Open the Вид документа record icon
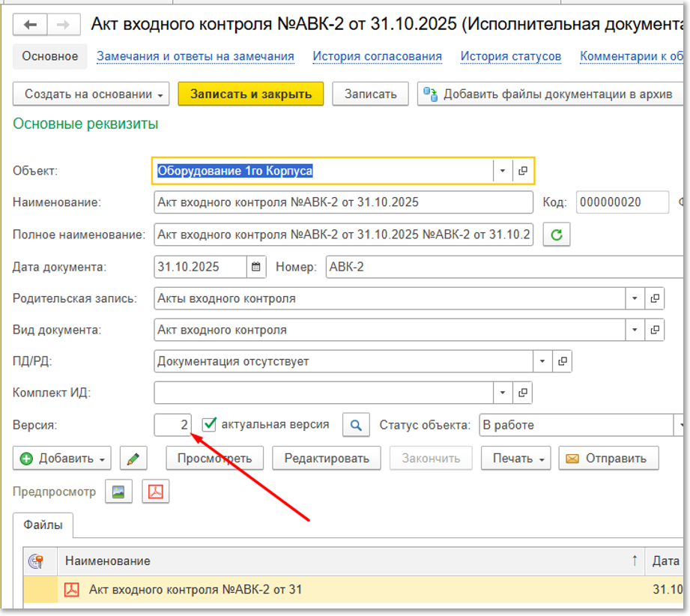 [x=654, y=330]
